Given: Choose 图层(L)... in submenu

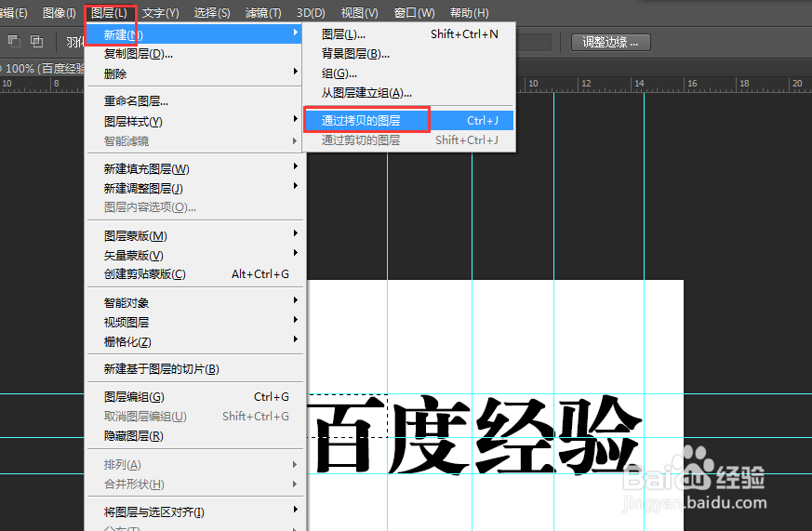Looking at the screenshot, I should [x=409, y=34].
